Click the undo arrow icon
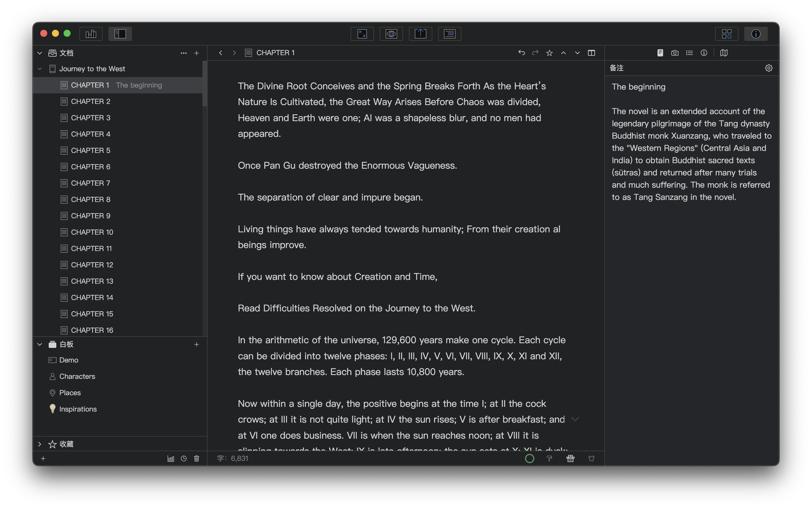This screenshot has height=509, width=812. tap(521, 53)
